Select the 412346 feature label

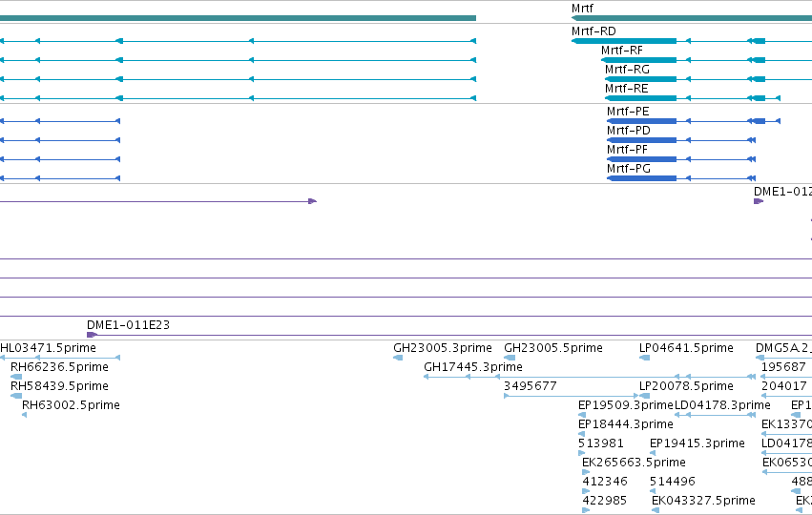pyautogui.click(x=605, y=482)
